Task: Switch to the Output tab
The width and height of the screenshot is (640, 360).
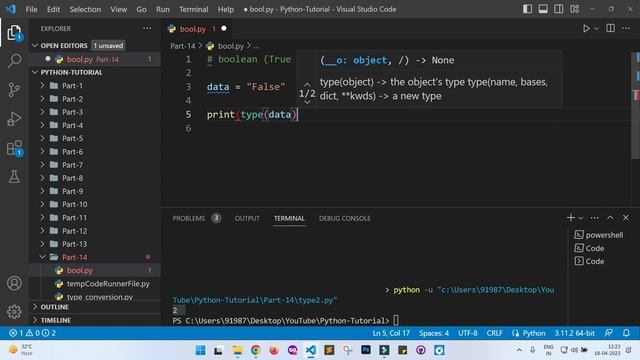Action: click(x=247, y=218)
